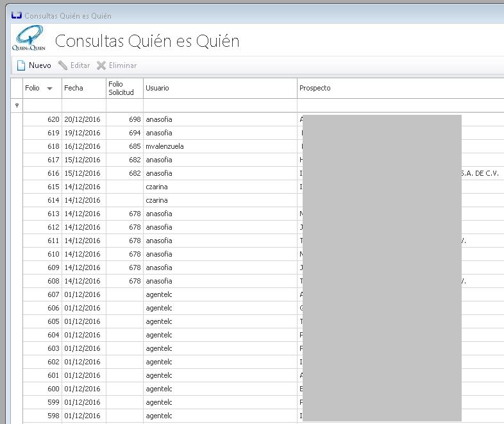This screenshot has width=504, height=424.
Task: Click the Eliminar X icon
Action: [101, 65]
